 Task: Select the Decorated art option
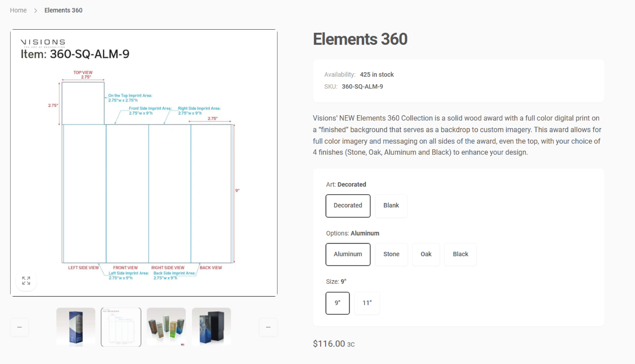[x=348, y=205]
